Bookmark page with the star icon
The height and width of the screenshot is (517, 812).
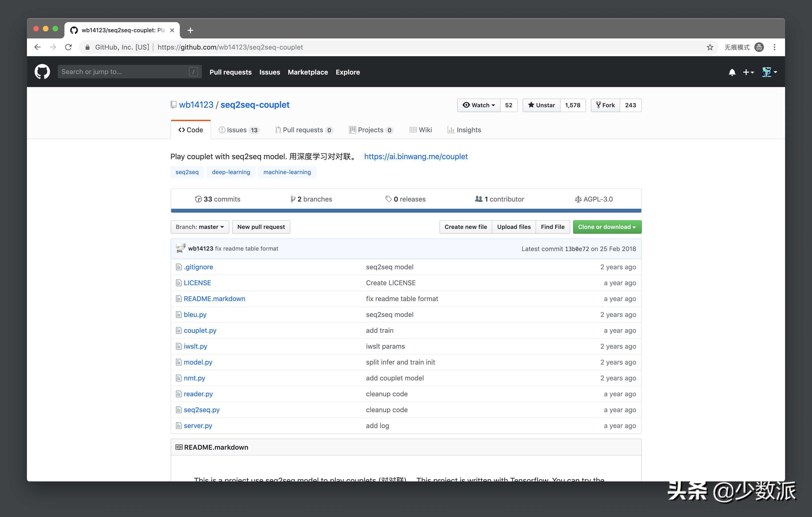tap(710, 47)
